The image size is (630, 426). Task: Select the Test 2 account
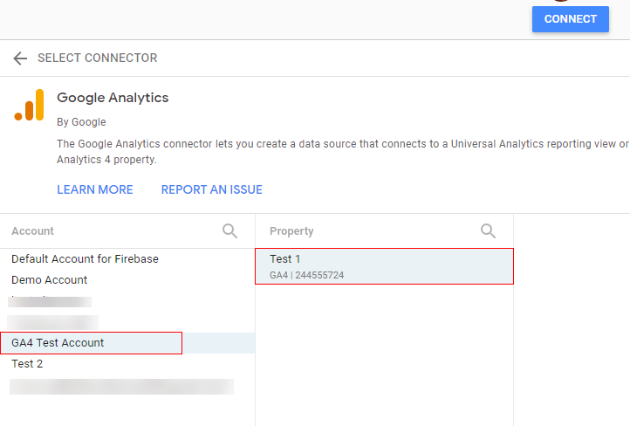click(x=27, y=364)
